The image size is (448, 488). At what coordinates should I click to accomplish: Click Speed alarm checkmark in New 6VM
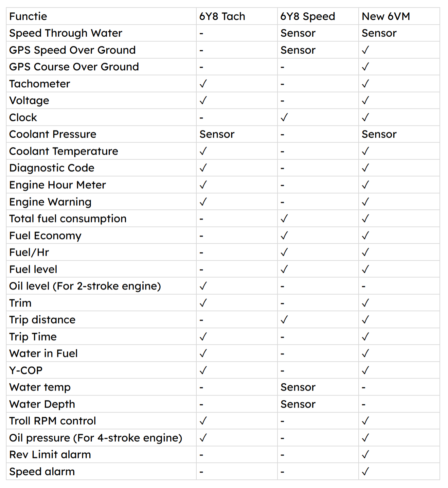(366, 471)
